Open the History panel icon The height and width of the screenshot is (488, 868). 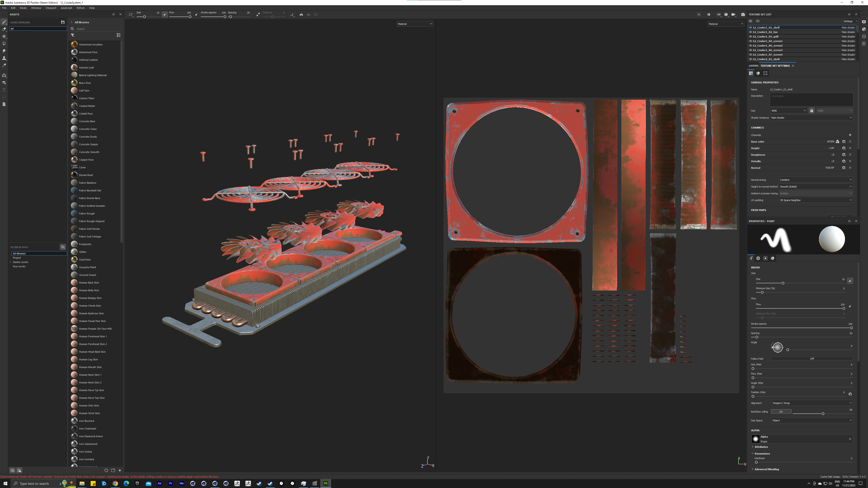[864, 36]
